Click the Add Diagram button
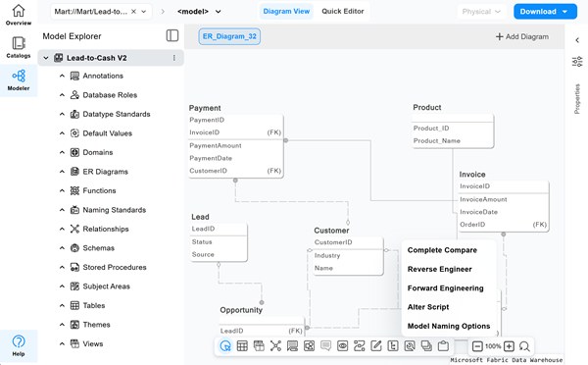This screenshot has width=588, height=365. click(522, 36)
